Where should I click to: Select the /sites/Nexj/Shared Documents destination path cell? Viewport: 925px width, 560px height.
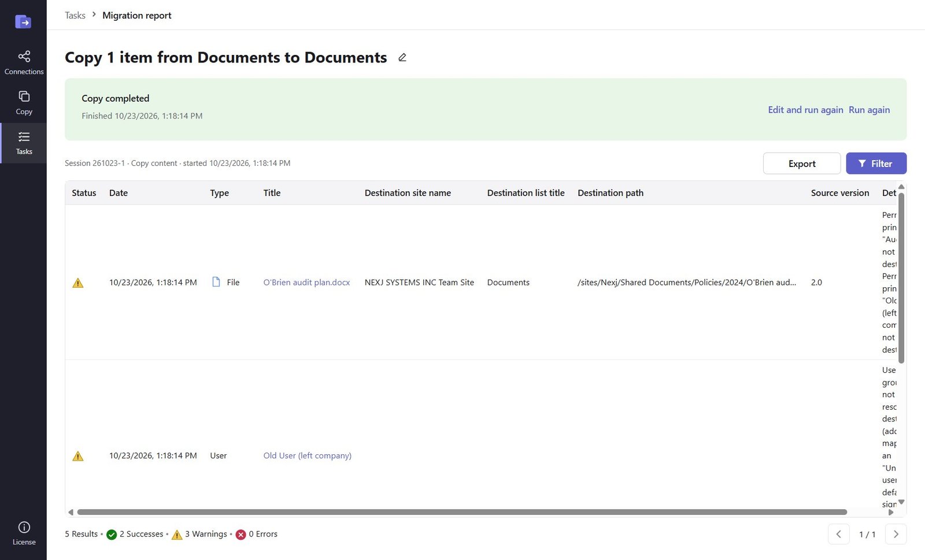[687, 283]
